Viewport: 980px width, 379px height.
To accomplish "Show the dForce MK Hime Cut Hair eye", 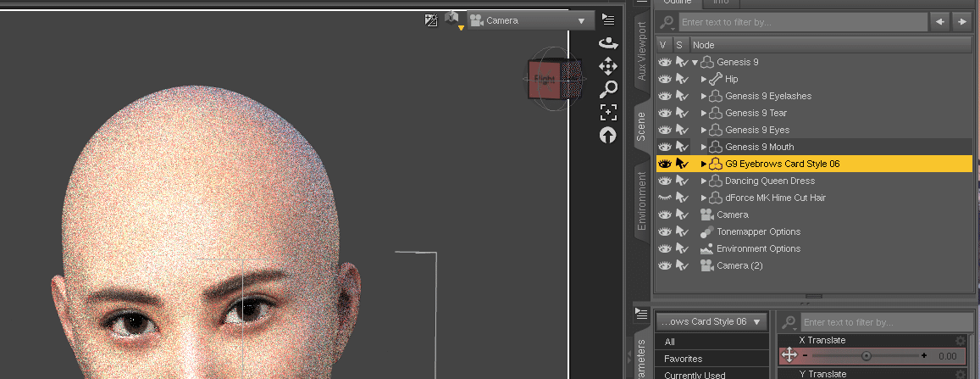I will pos(664,198).
